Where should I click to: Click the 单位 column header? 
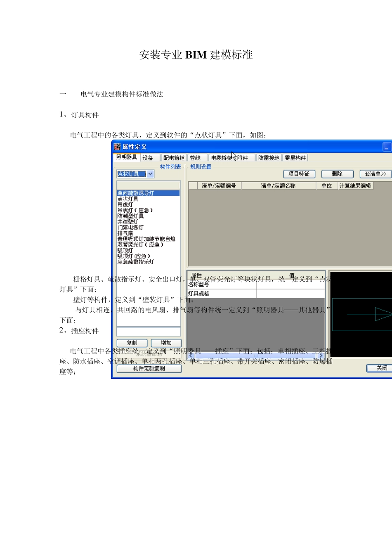tap(327, 186)
